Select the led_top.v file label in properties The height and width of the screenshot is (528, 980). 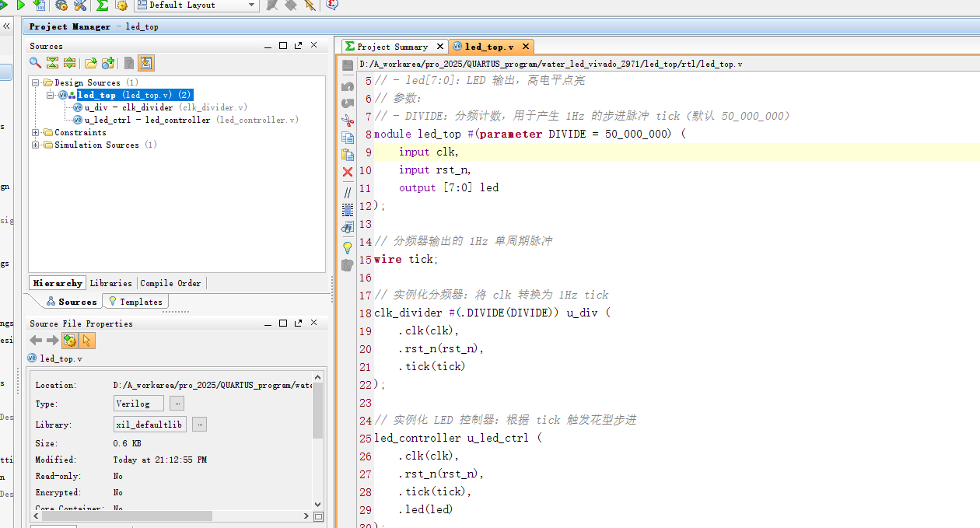(61, 358)
